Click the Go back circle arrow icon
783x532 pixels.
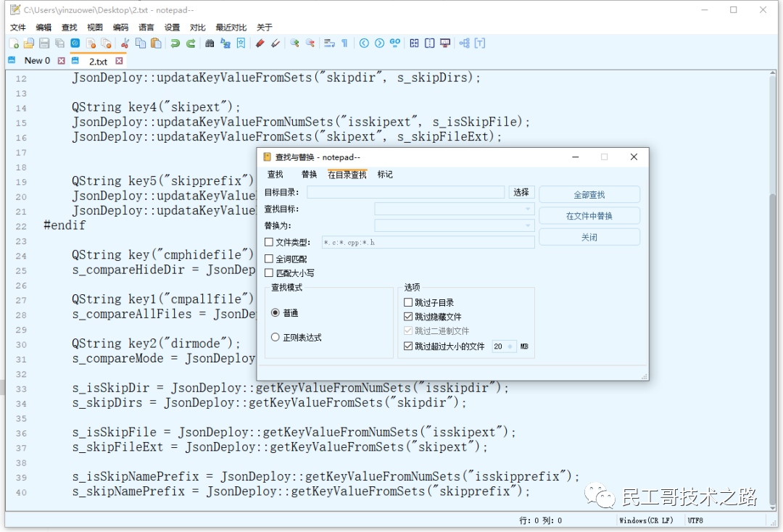pos(364,43)
